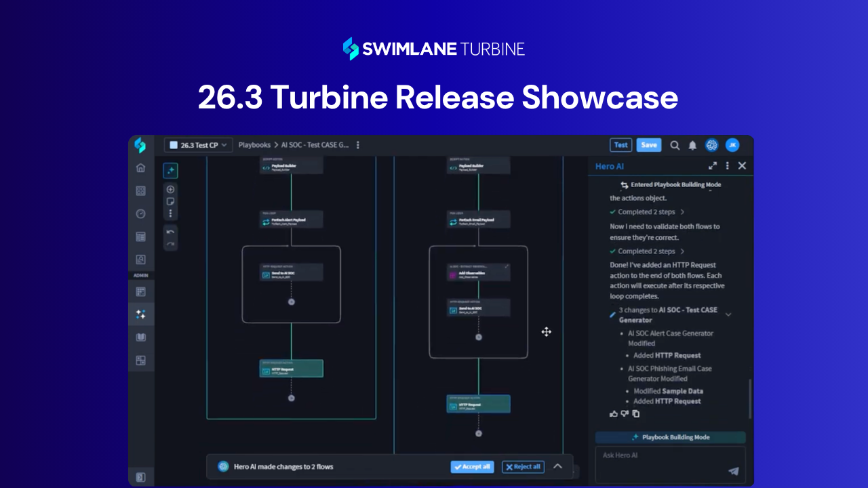
Task: Select Send to AI SOC below Add Observables
Action: (478, 307)
